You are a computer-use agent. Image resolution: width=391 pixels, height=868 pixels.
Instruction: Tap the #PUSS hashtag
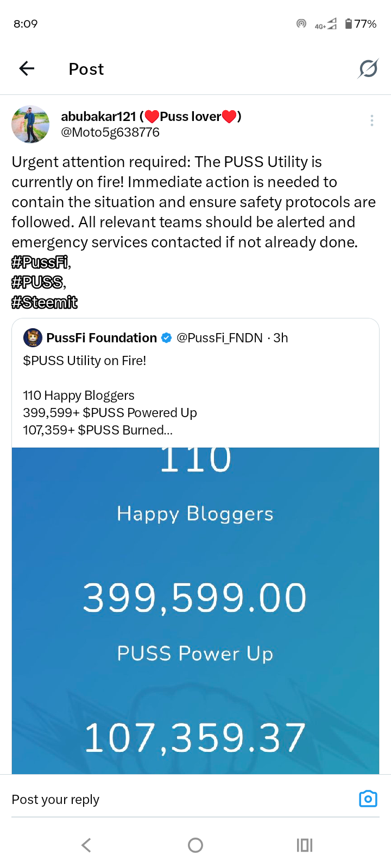(37, 283)
